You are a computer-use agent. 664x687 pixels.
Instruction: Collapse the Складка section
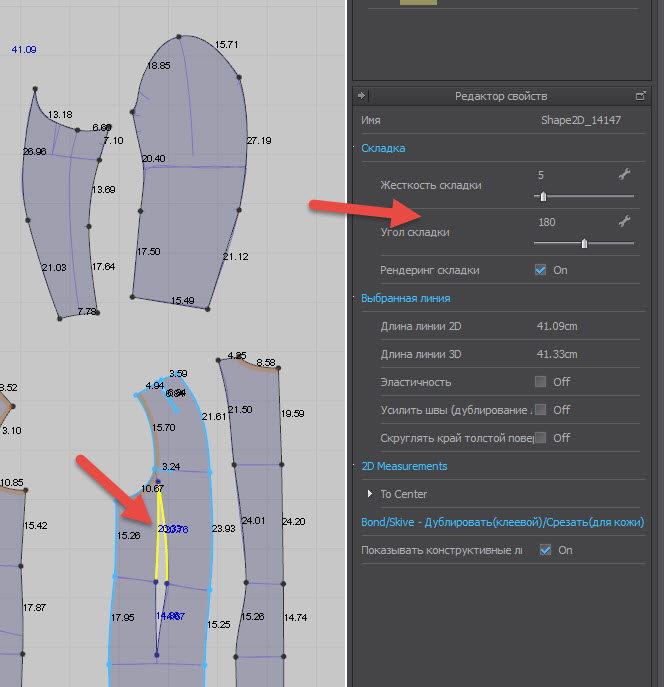pos(383,148)
